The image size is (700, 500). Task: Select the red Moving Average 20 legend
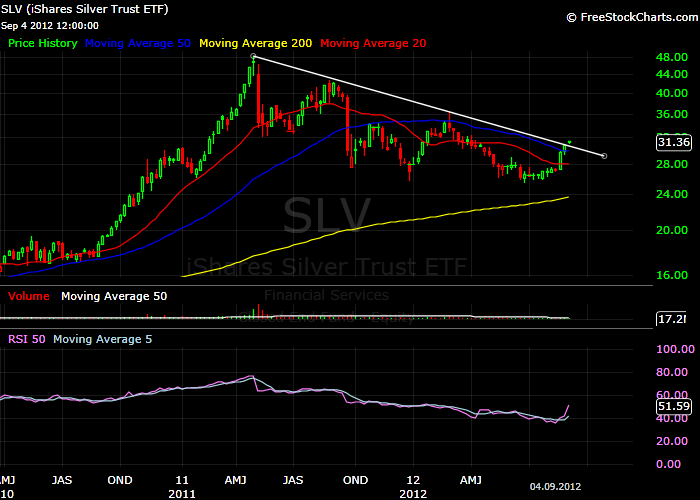click(x=373, y=43)
